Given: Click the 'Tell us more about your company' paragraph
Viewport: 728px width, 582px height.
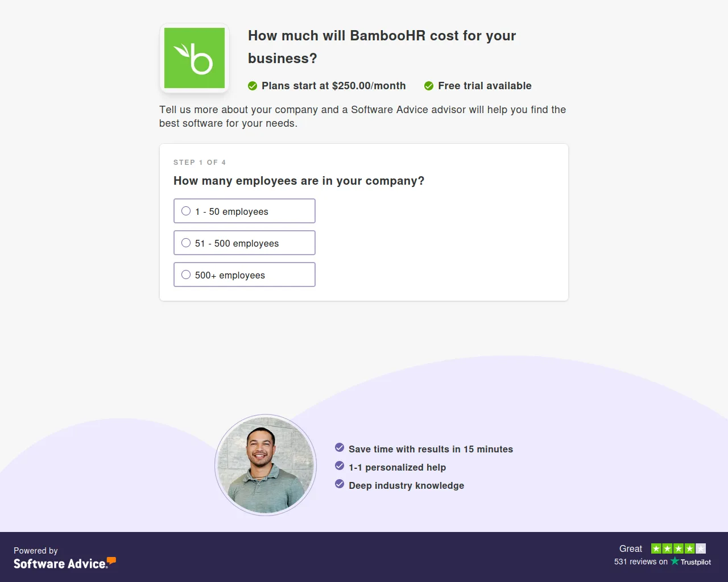Looking at the screenshot, I should click(x=363, y=117).
